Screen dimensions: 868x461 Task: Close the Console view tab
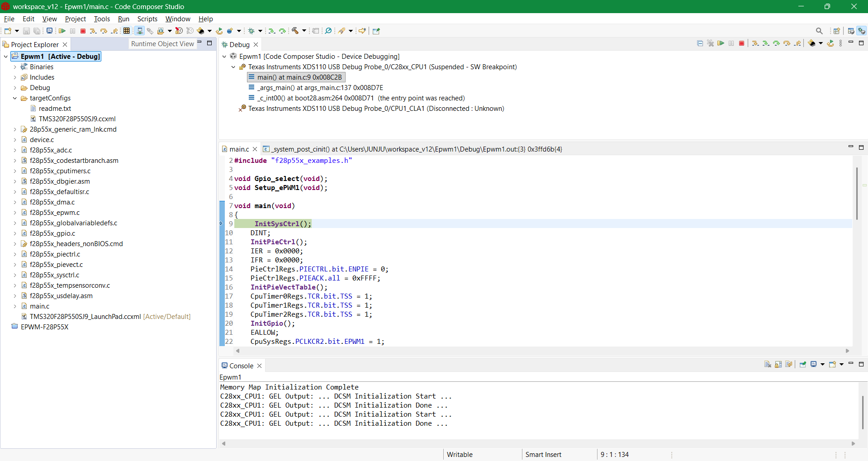click(260, 366)
